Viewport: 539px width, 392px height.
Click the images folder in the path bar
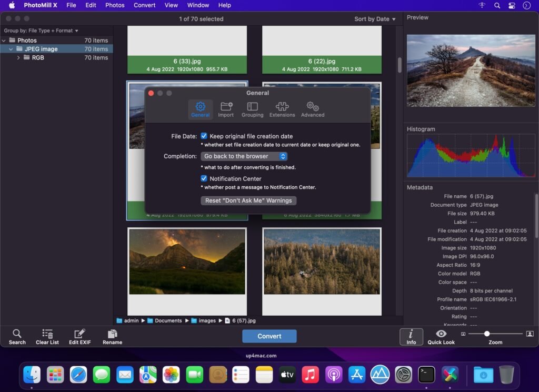pyautogui.click(x=207, y=320)
